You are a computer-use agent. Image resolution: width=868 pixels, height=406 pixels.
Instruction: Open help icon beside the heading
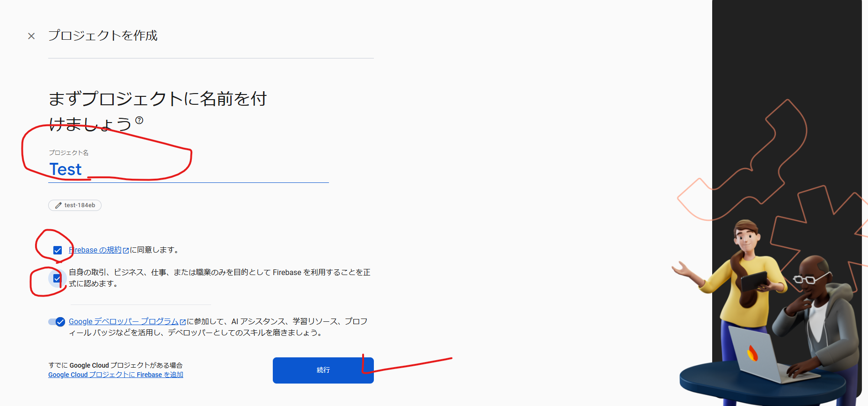139,120
